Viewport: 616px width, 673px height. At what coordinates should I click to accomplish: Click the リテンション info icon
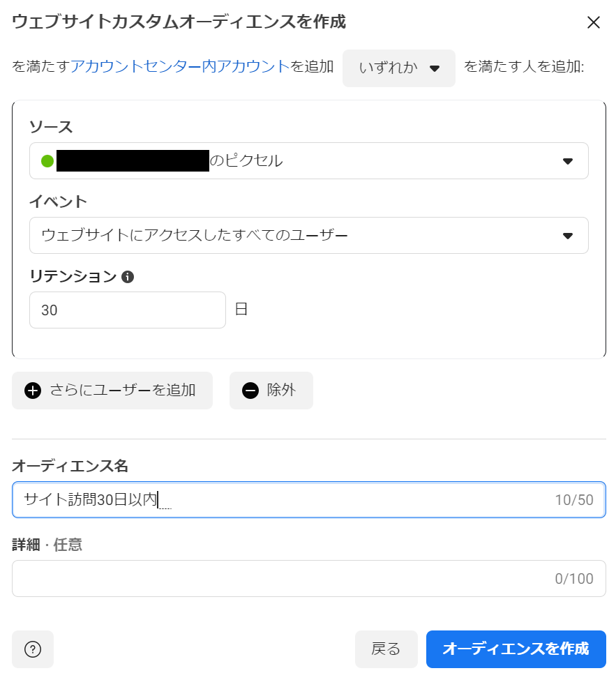128,277
